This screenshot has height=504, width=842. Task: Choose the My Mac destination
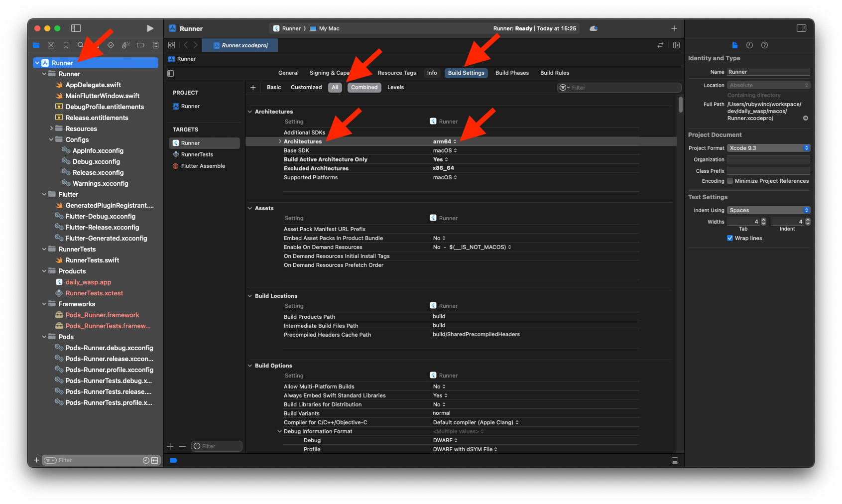click(x=325, y=28)
